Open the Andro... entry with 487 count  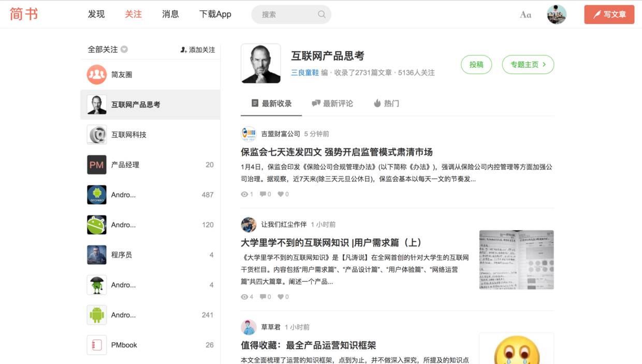[150, 194]
